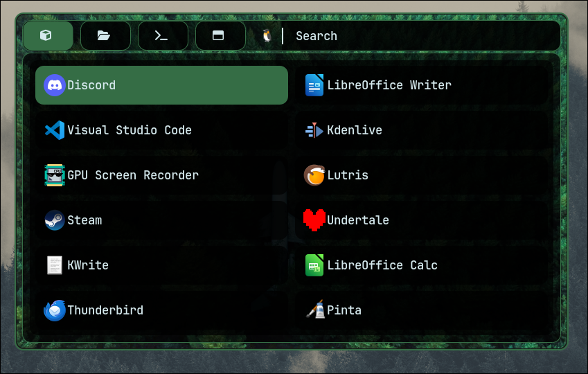
Task: Open the Discord app icon
Action: pyautogui.click(x=55, y=85)
